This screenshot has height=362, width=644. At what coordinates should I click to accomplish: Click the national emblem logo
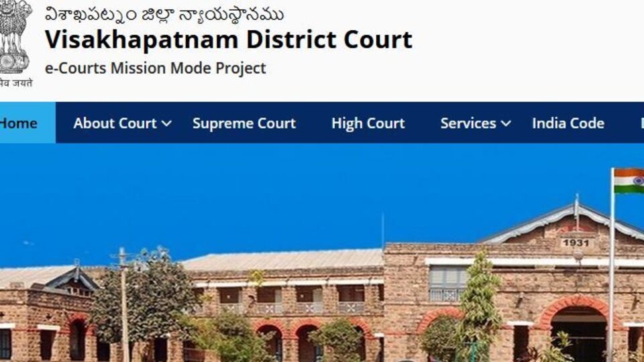(15, 38)
